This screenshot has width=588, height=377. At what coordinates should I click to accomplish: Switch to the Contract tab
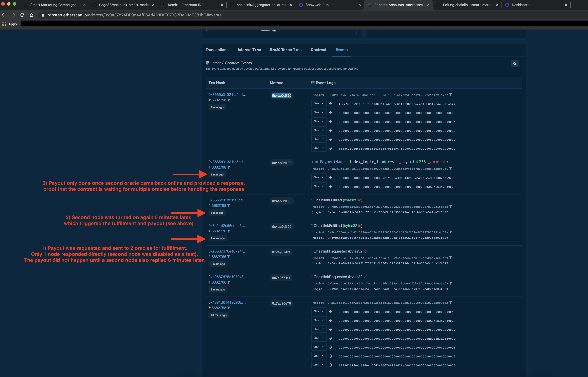click(318, 50)
